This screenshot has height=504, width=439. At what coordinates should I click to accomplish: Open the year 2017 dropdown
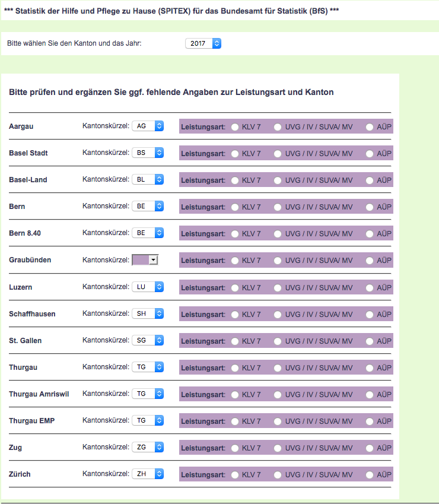click(x=203, y=43)
